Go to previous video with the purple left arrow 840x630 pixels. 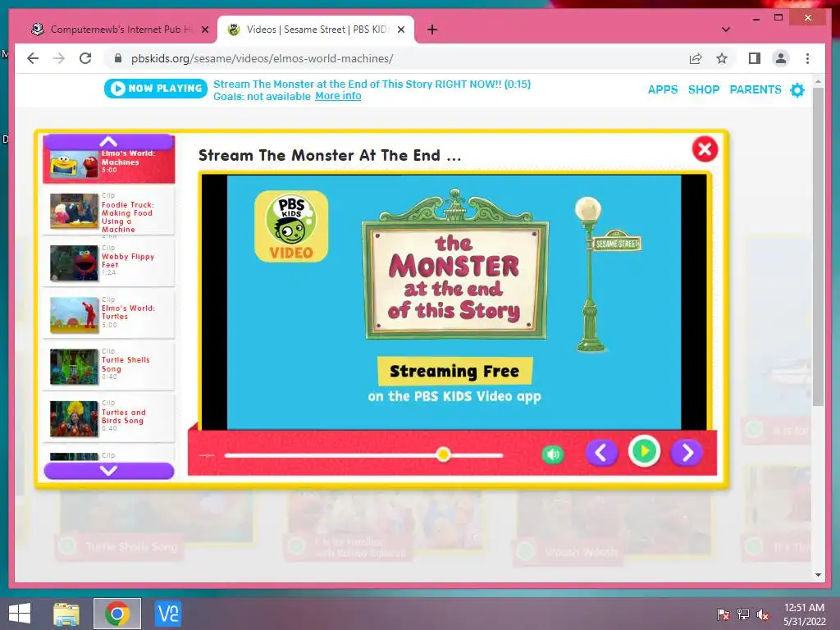pos(601,453)
